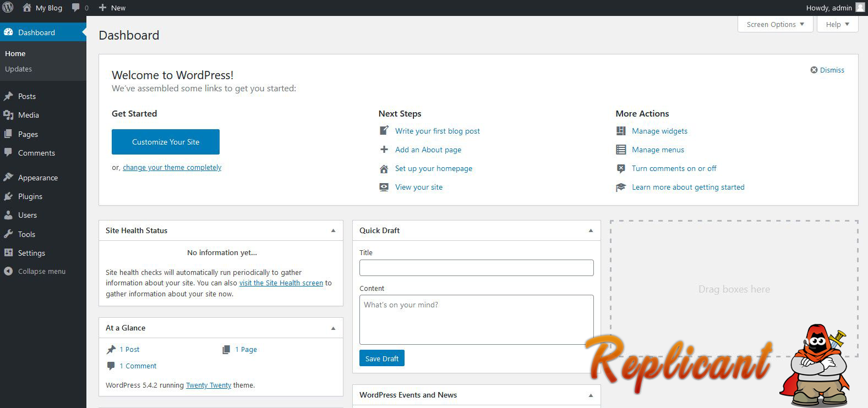Click the home icon next to My Blog

click(x=27, y=8)
